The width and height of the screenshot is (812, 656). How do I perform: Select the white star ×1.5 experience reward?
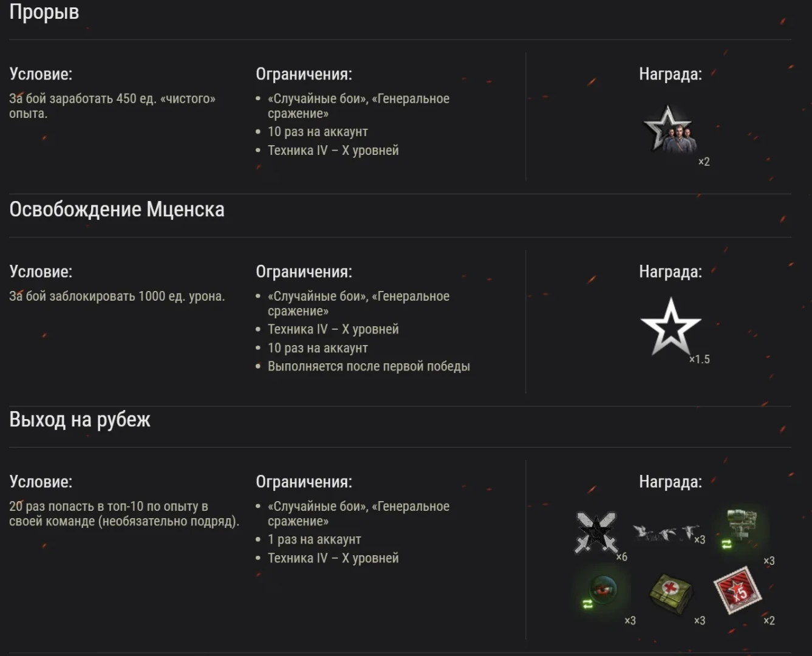click(670, 327)
